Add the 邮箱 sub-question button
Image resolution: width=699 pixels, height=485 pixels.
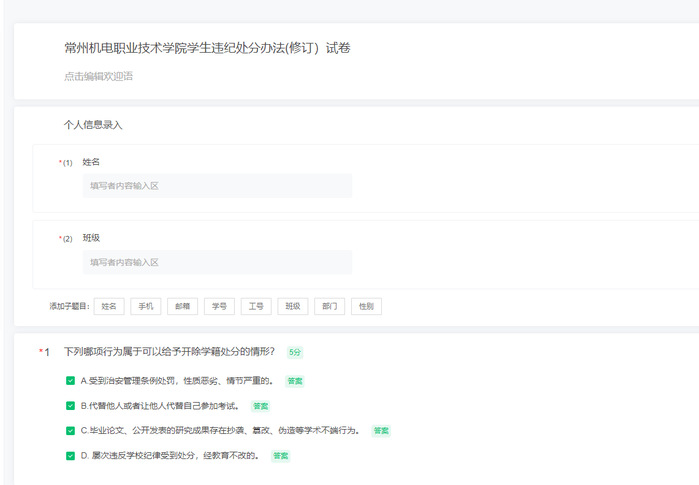182,307
